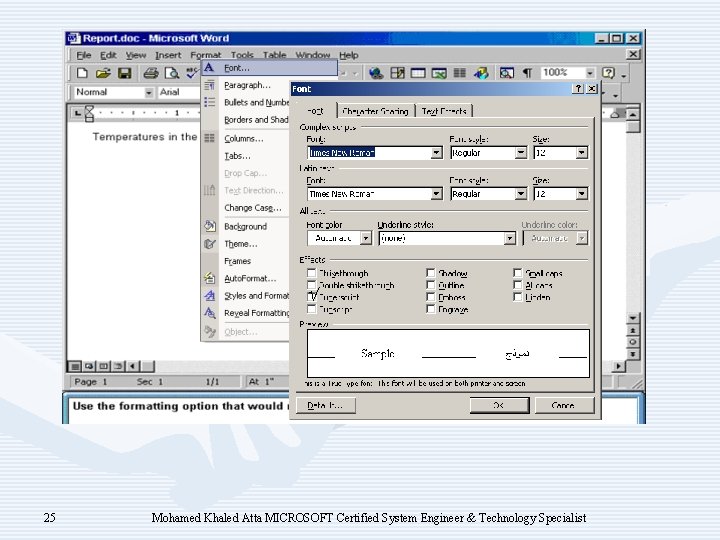Switch to the Text Effects tab
This screenshot has height=540, width=720.
444,111
